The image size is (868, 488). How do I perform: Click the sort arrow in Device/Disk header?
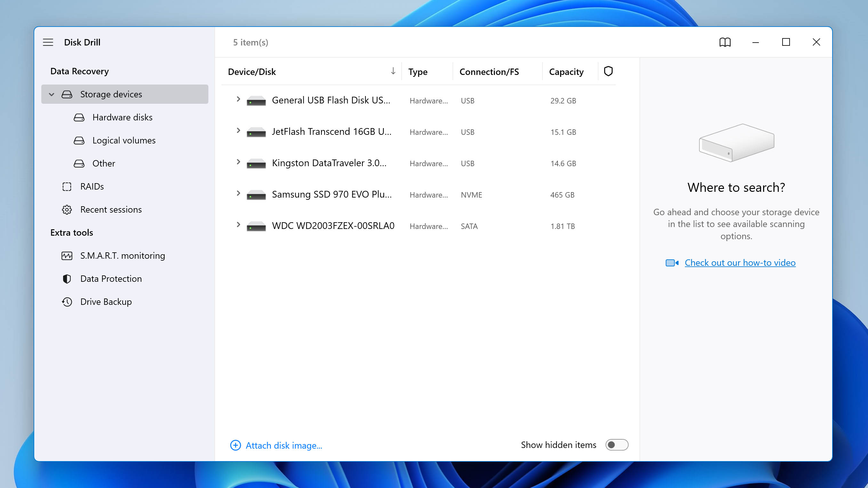click(393, 71)
